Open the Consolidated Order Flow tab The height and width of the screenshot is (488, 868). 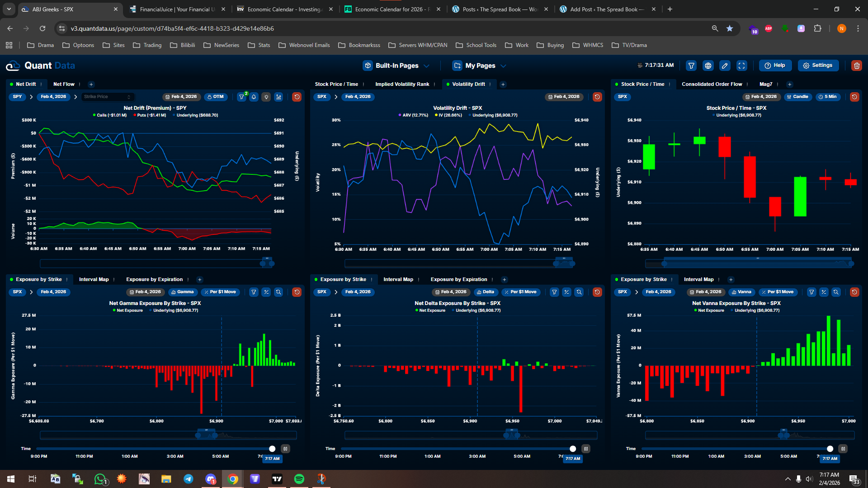(x=712, y=84)
